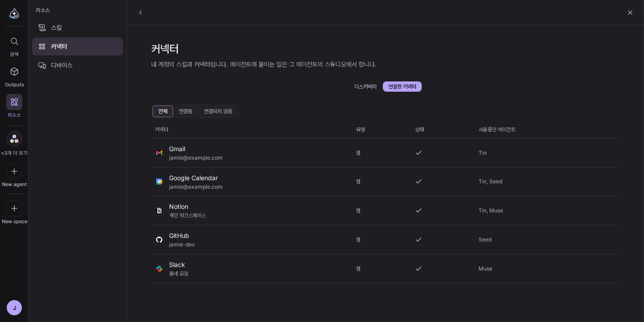The width and height of the screenshot is (644, 322).
Task: Click the Notion logo icon
Action: point(159,211)
